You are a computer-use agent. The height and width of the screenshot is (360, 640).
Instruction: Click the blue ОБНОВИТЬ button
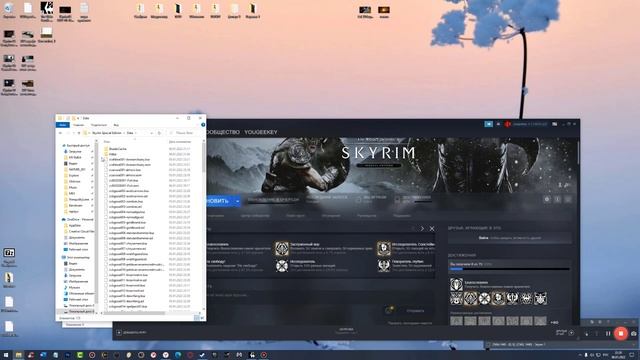click(219, 201)
